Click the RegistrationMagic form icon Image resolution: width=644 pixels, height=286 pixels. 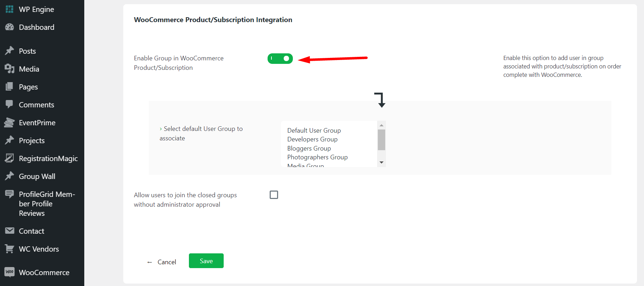coord(9,158)
